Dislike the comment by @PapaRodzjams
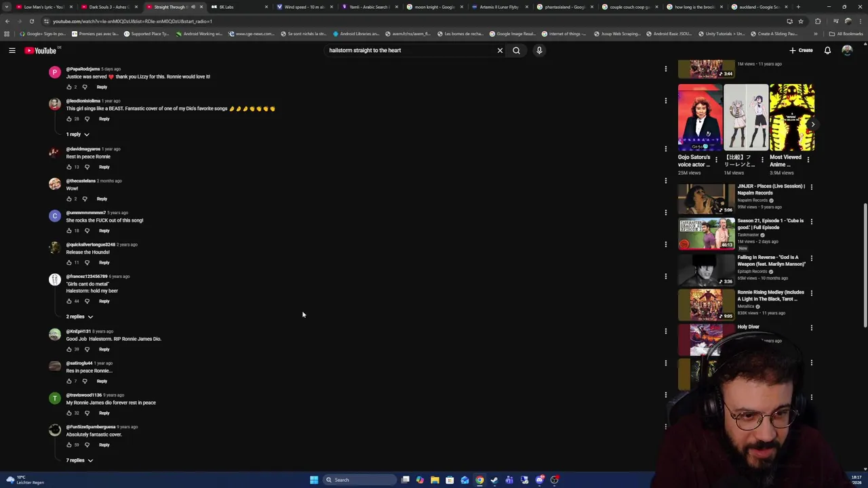The image size is (868, 488). [84, 87]
